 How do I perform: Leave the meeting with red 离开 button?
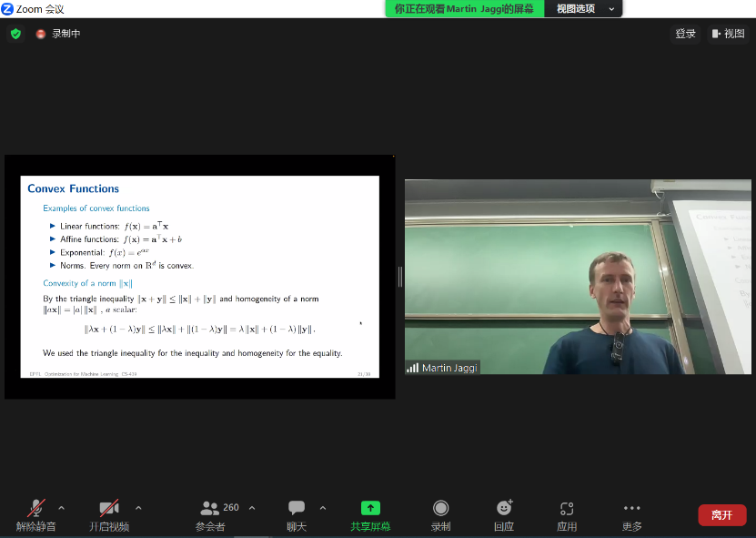pyautogui.click(x=721, y=514)
